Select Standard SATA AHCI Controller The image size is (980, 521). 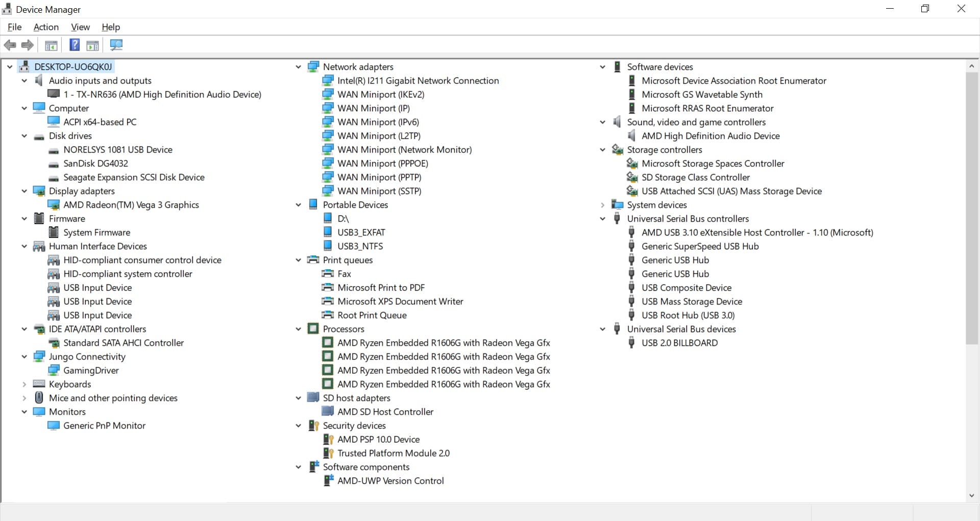[x=124, y=342]
